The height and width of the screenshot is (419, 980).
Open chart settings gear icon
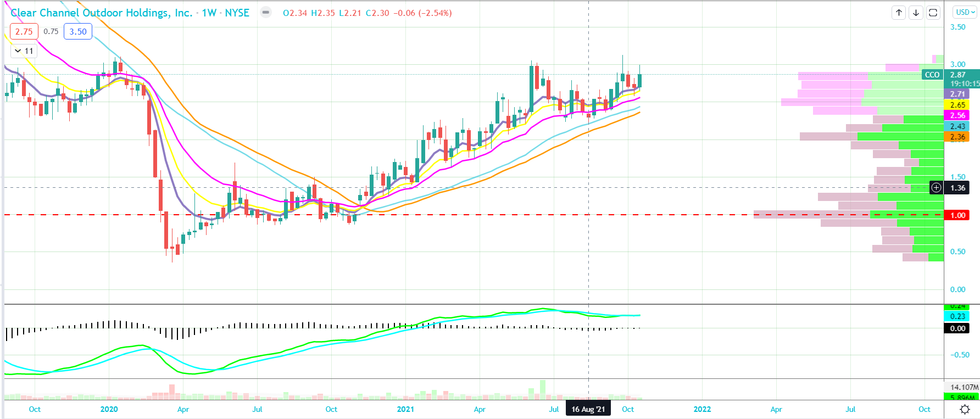tap(965, 409)
